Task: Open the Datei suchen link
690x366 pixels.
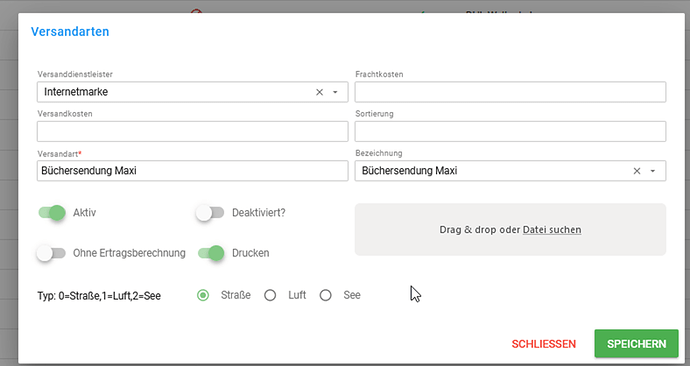Action: point(552,230)
